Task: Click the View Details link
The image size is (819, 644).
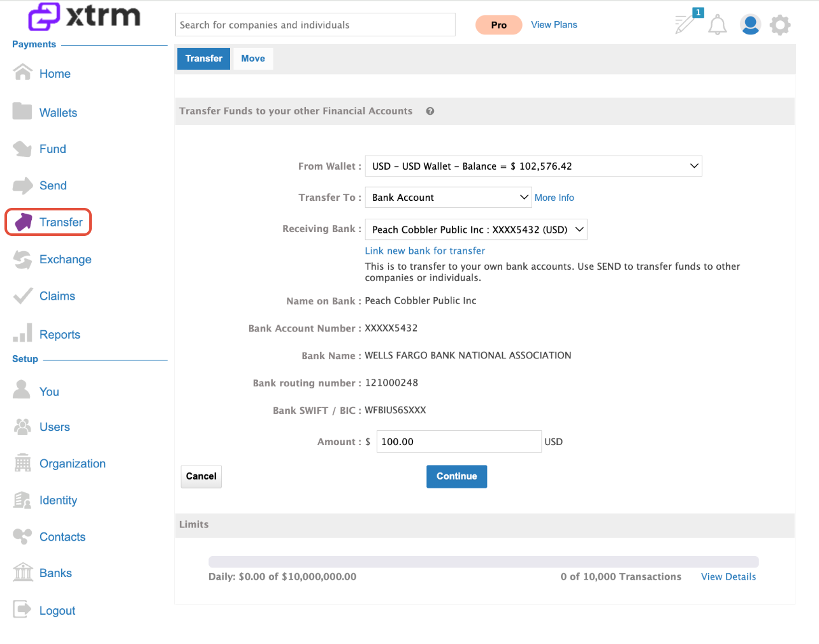Action: pos(728,576)
